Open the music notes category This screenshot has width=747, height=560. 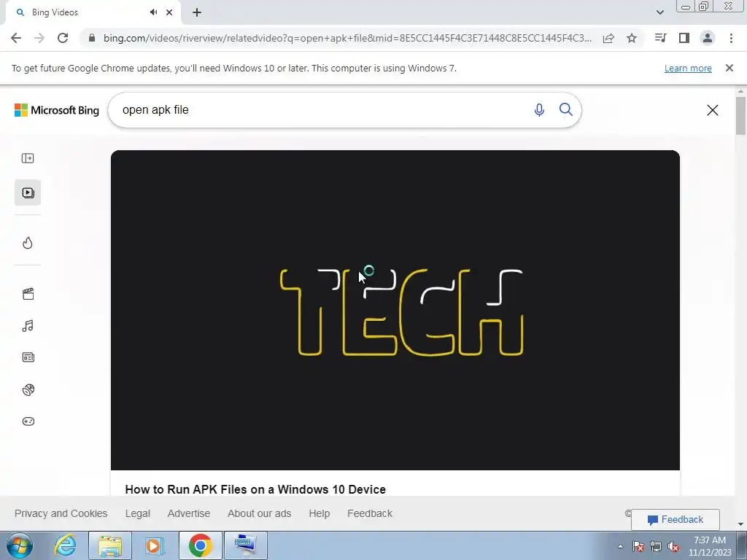pyautogui.click(x=28, y=326)
